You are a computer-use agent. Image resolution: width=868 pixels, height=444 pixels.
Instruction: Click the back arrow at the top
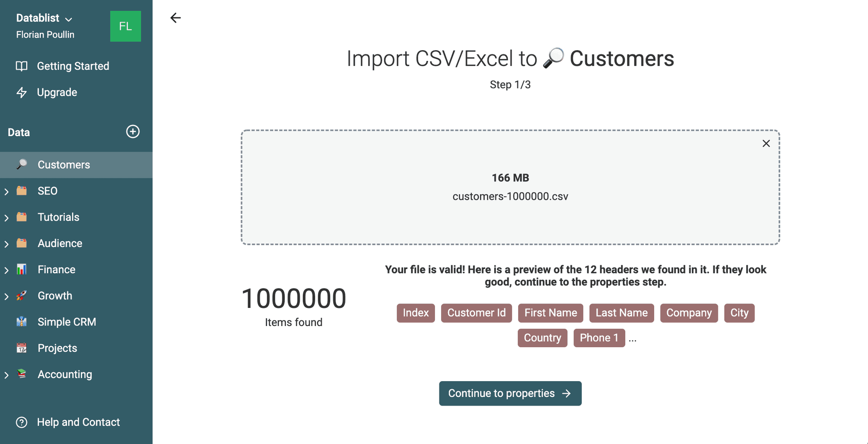(175, 18)
